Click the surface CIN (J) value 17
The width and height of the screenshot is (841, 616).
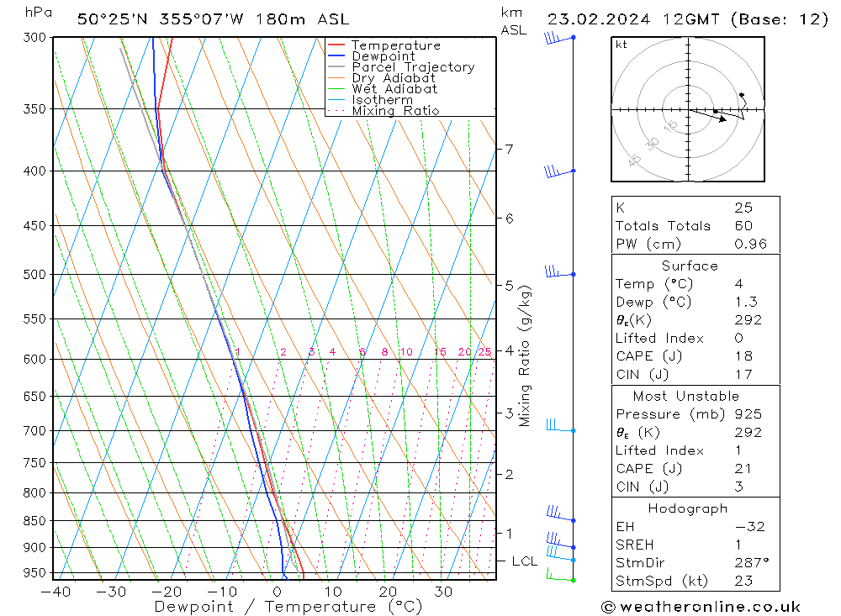pos(743,374)
